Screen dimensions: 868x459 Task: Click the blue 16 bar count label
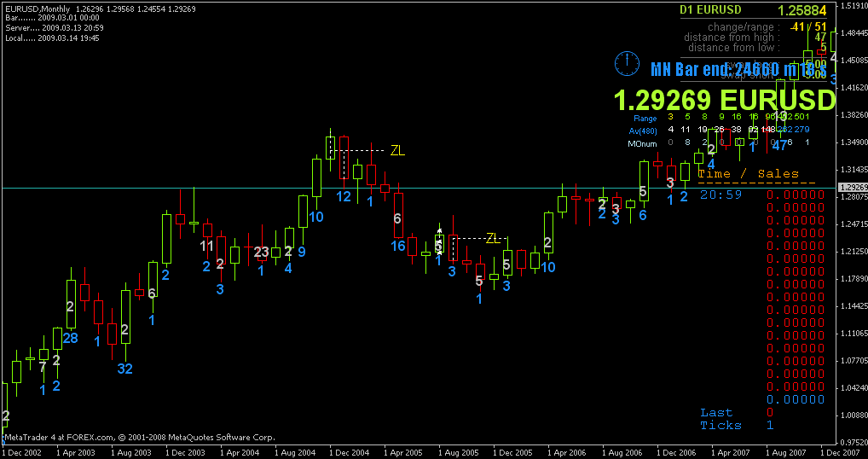398,246
